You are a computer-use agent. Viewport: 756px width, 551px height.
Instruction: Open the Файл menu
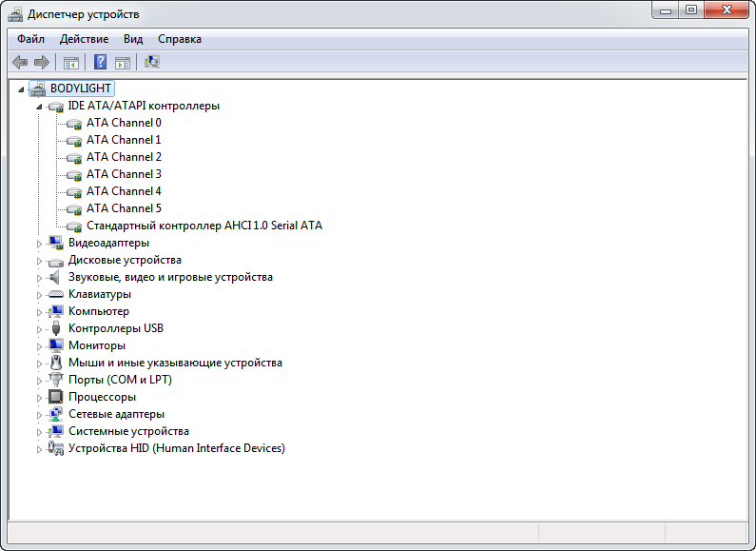click(x=30, y=39)
